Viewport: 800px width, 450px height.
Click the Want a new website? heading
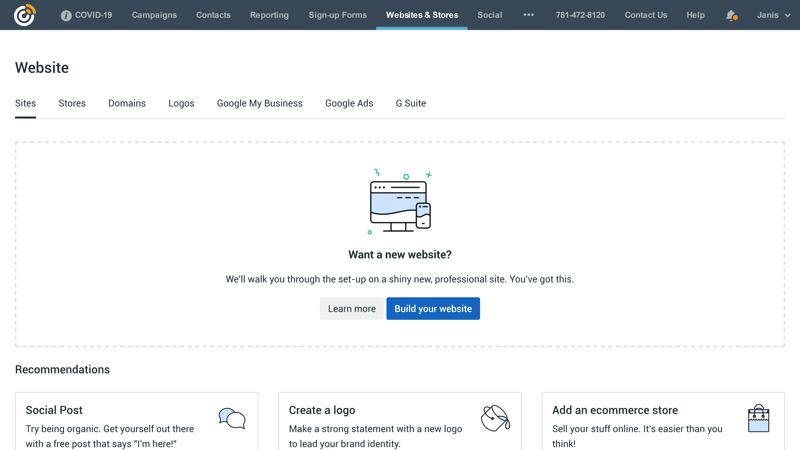[400, 255]
